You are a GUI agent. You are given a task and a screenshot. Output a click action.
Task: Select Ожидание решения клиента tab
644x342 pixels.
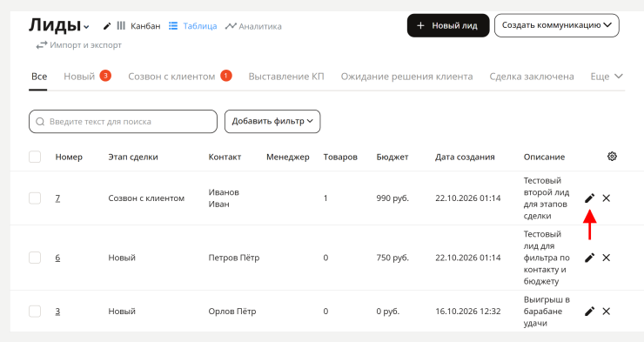pyautogui.click(x=406, y=77)
